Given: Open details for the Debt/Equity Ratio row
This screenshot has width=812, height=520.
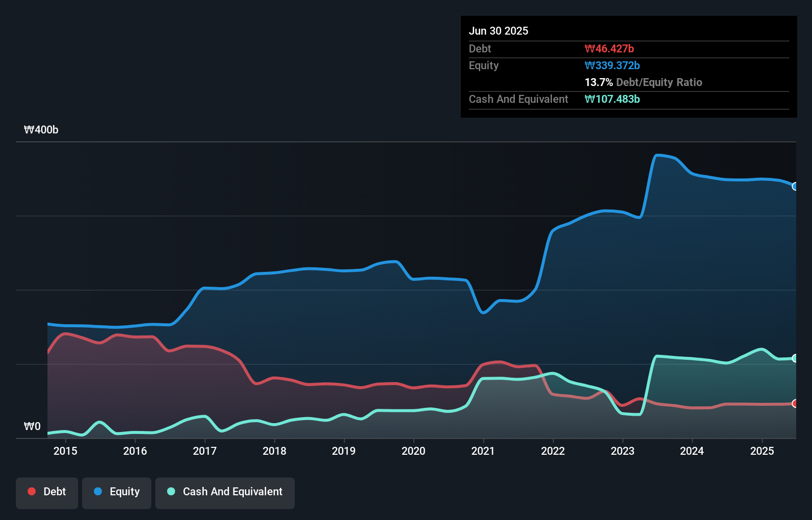Looking at the screenshot, I should coord(643,83).
